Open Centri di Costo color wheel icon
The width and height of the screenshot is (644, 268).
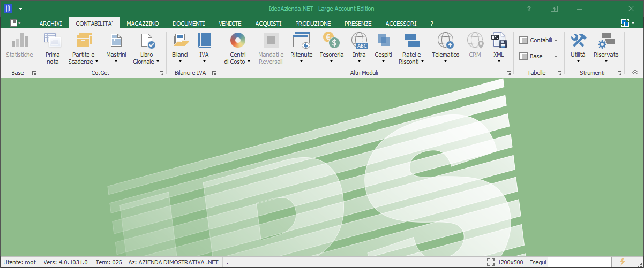click(x=237, y=41)
